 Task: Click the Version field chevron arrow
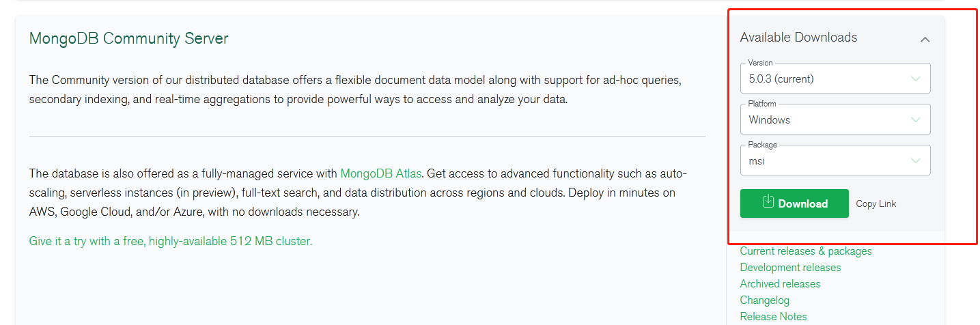pos(916,79)
